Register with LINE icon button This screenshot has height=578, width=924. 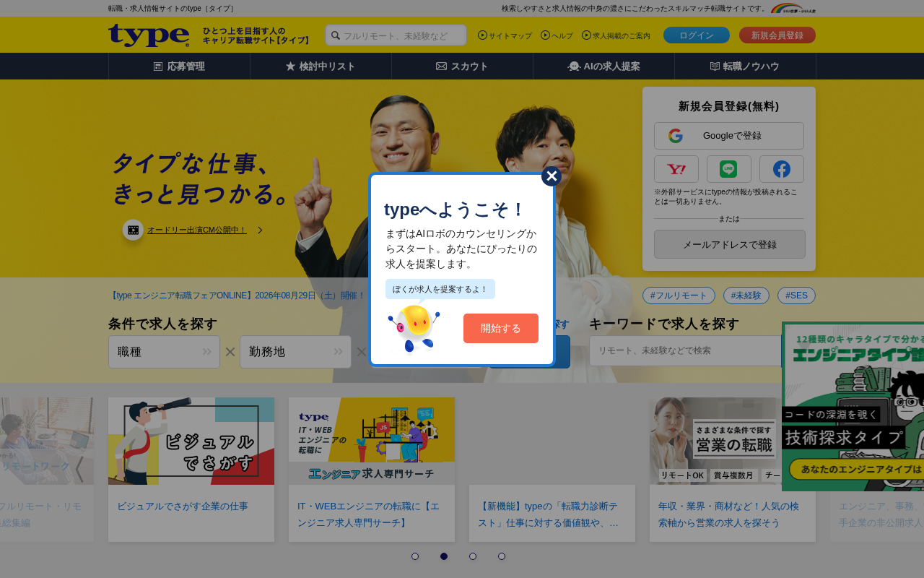(729, 169)
